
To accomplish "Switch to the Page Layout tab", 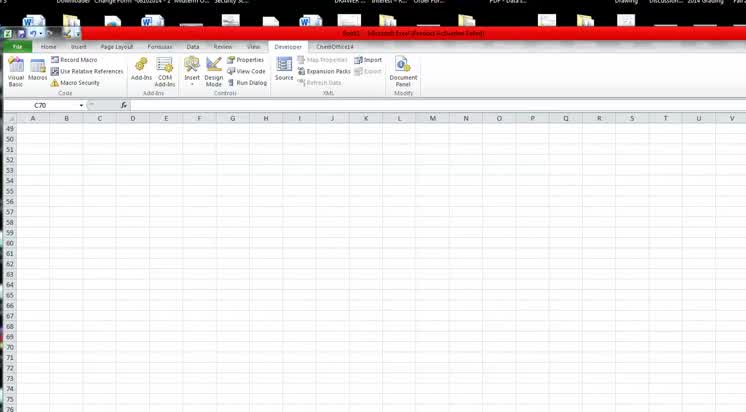I will coord(117,47).
